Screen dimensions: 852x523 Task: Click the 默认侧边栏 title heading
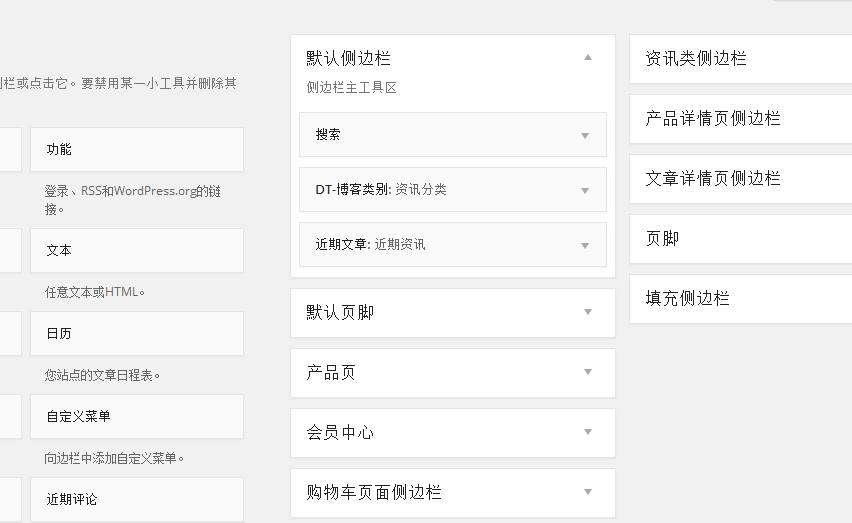[348, 58]
